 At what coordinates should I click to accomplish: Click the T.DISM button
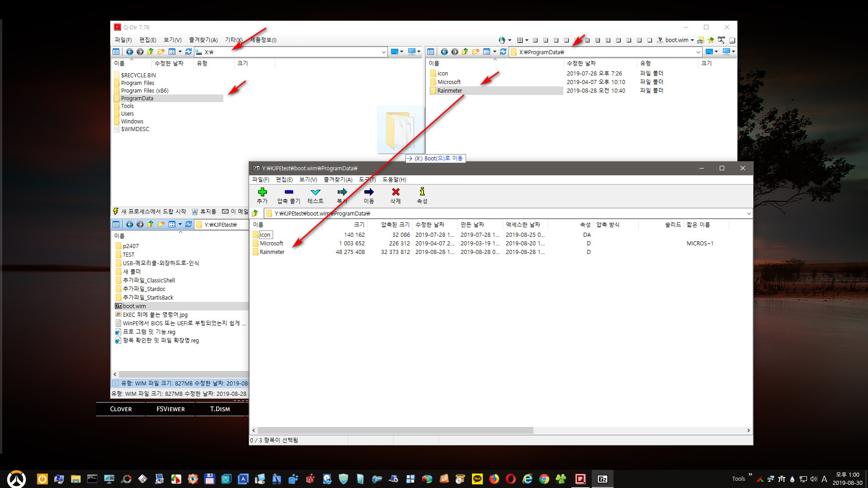click(x=220, y=409)
